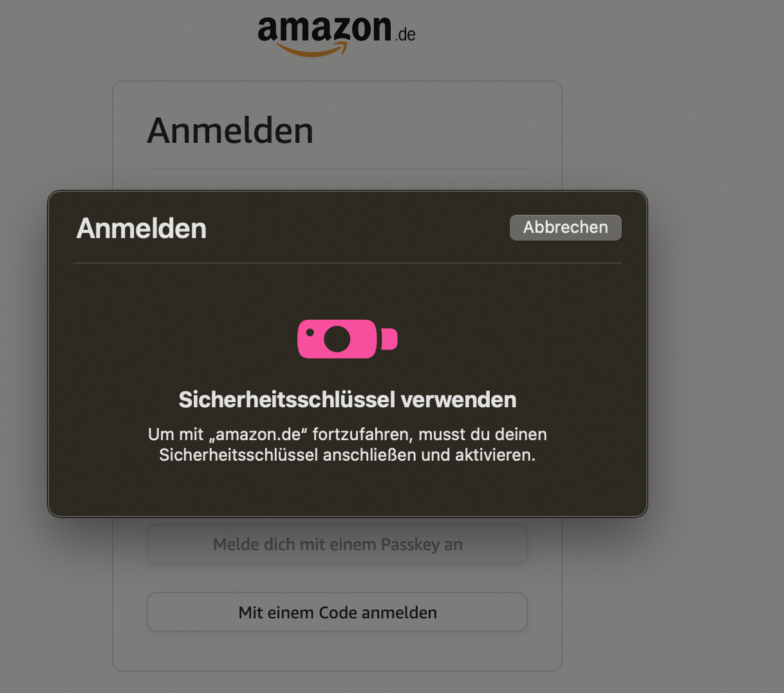Click the page's large "Anmelden" heading

click(230, 131)
